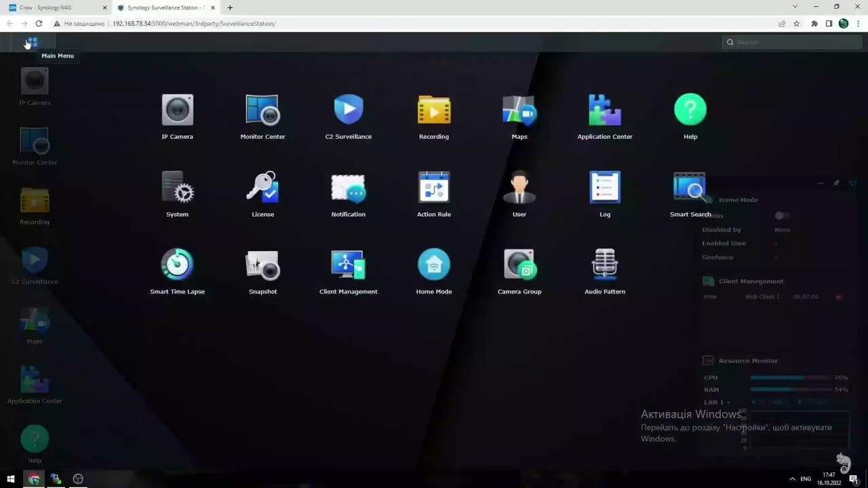The height and width of the screenshot is (488, 868).
Task: Open the Windows notification center
Action: [854, 479]
